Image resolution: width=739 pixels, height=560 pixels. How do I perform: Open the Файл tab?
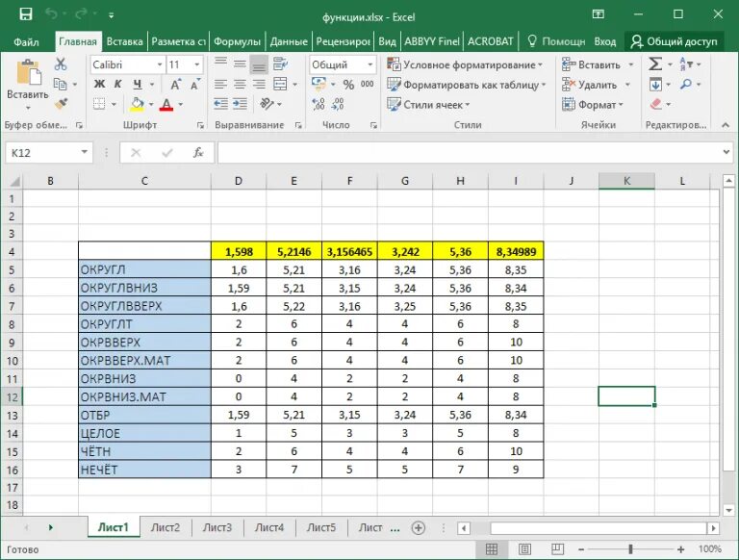[x=26, y=42]
